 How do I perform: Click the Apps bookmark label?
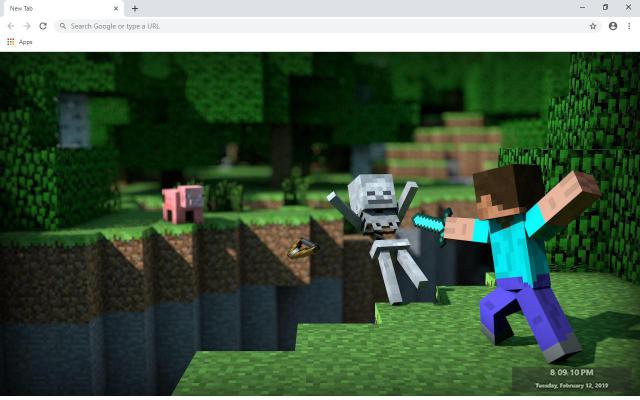point(25,42)
